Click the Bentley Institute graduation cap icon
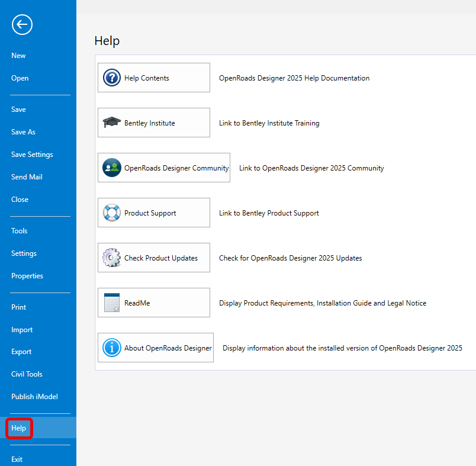476x466 pixels. pos(111,123)
